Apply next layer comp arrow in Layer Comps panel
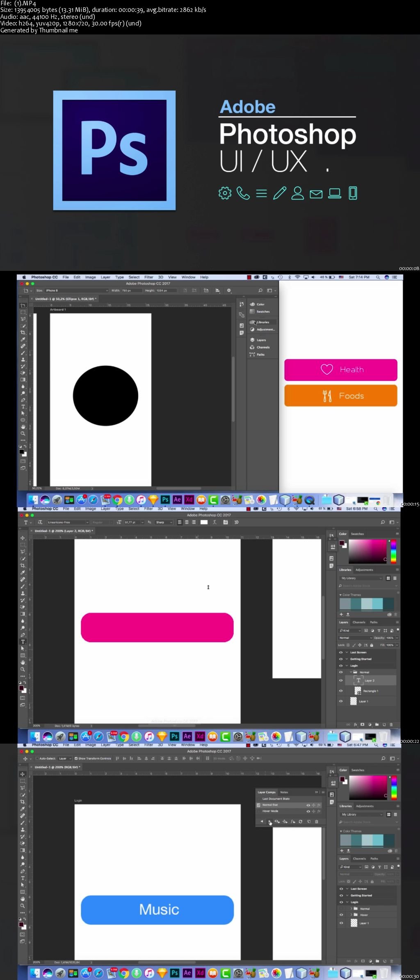The height and width of the screenshot is (980, 420). 269,822
